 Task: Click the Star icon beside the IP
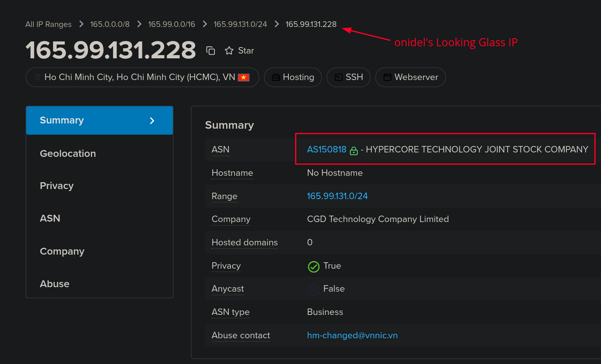coord(229,51)
